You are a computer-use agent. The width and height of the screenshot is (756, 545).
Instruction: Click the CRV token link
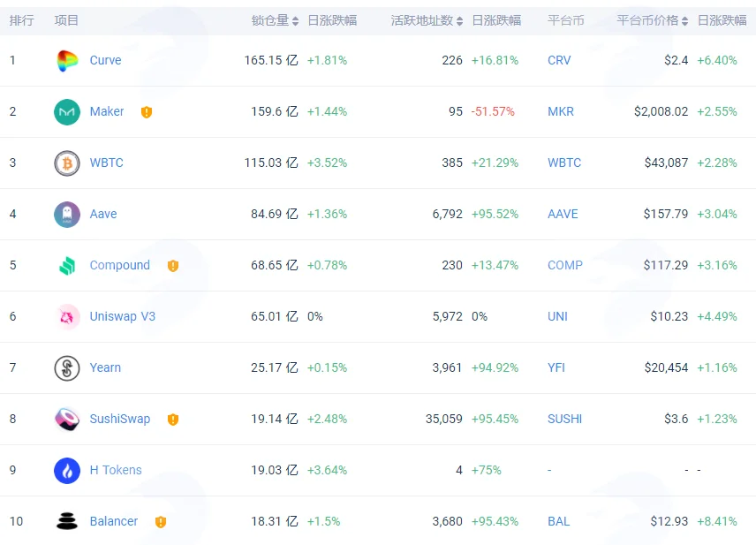tap(559, 60)
